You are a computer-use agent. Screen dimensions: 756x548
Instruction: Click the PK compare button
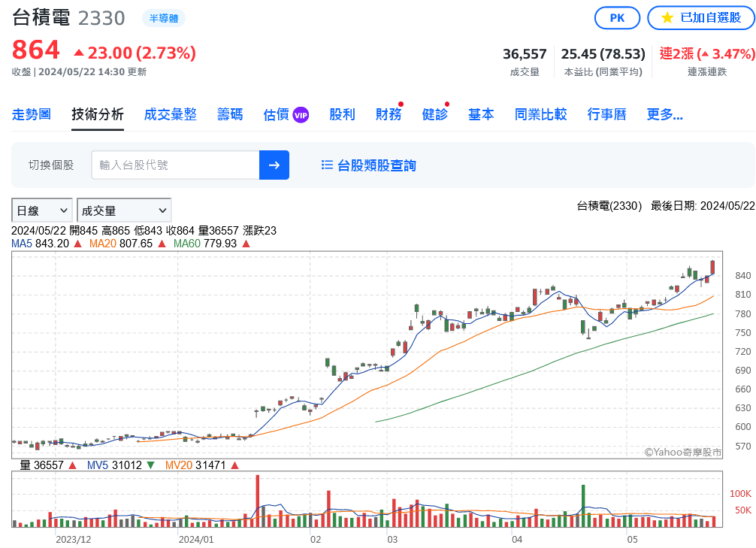[617, 18]
